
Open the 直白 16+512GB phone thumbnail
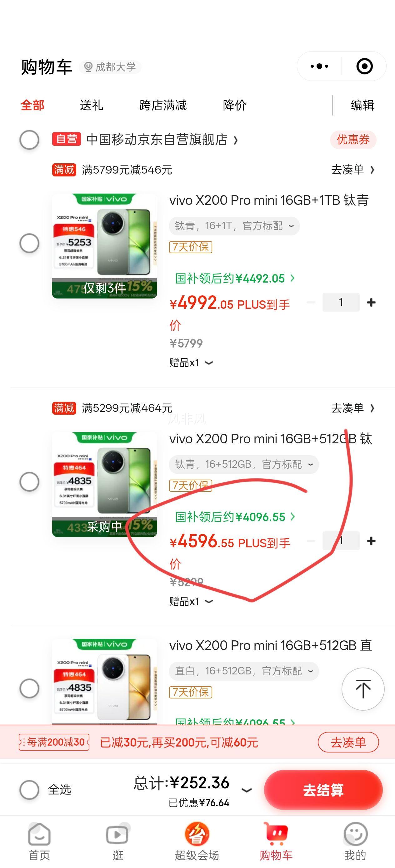point(105,681)
